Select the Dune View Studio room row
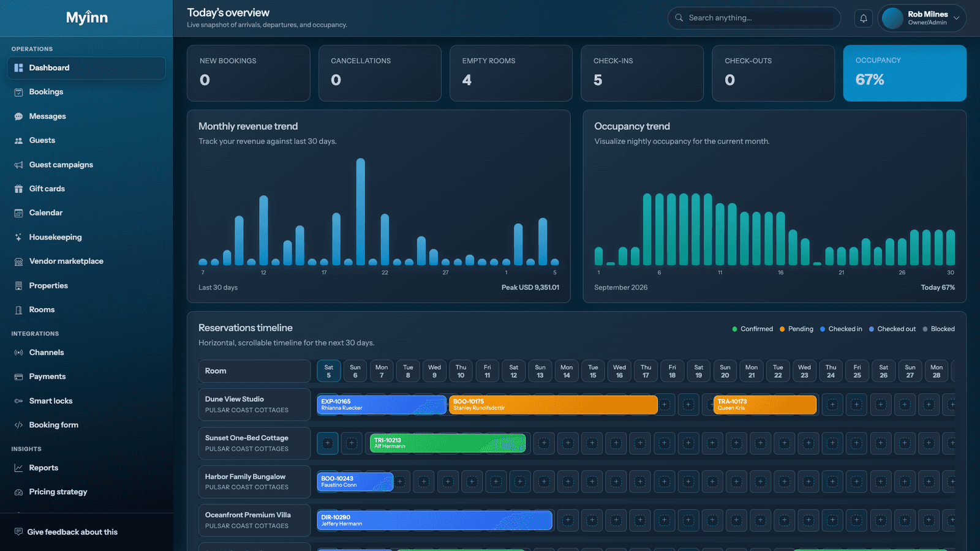 (254, 405)
